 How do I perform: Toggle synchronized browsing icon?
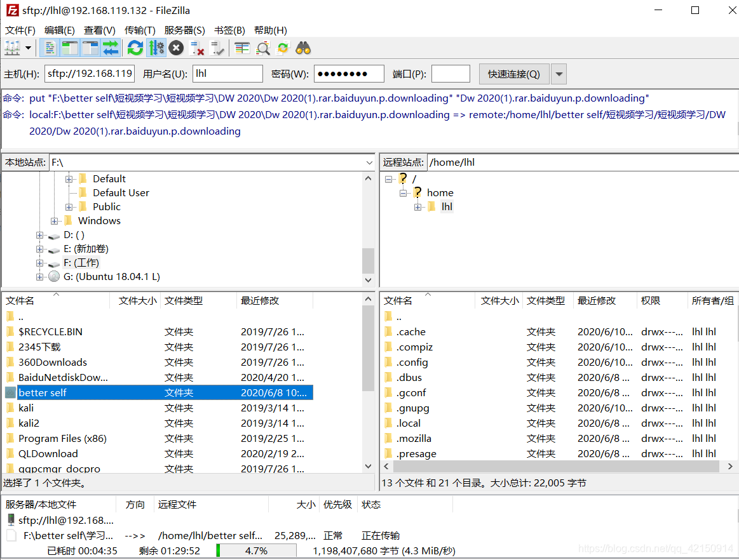[x=283, y=48]
